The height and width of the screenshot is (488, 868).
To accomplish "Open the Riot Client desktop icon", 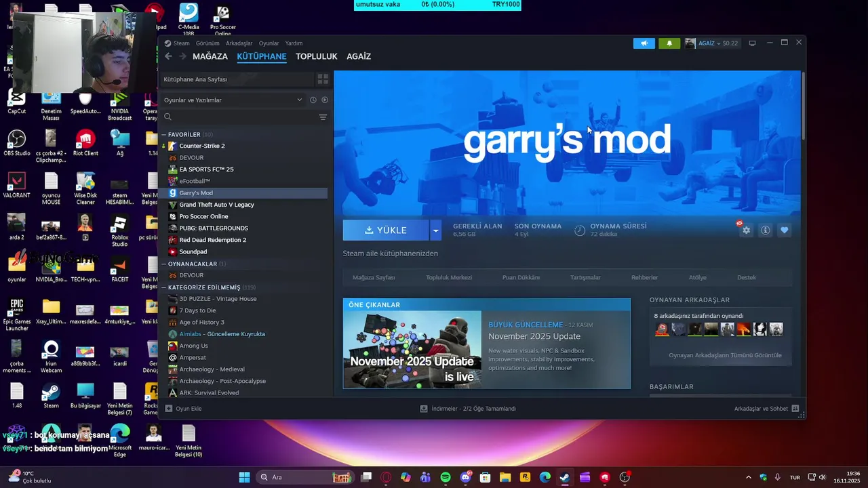I will pyautogui.click(x=85, y=143).
